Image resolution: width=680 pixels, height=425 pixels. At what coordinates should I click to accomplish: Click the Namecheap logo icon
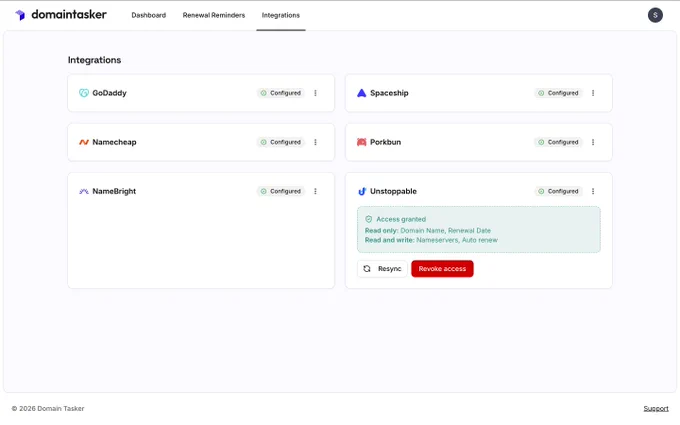pos(84,142)
